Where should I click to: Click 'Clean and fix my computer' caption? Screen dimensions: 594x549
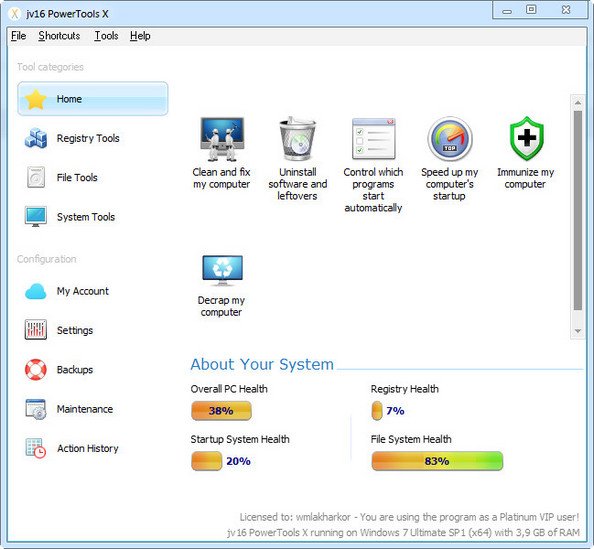coord(222,178)
